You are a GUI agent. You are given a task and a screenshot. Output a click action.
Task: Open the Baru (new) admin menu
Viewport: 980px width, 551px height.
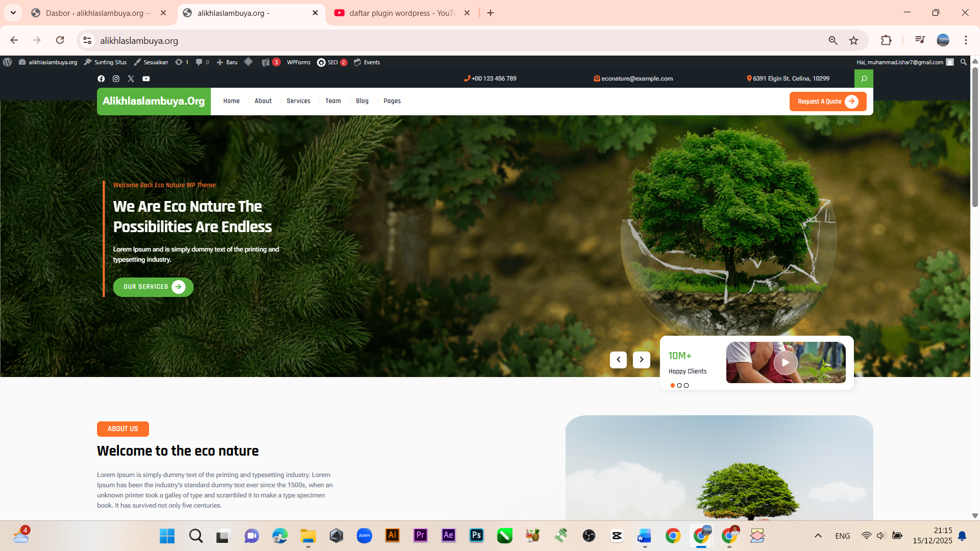click(x=227, y=62)
